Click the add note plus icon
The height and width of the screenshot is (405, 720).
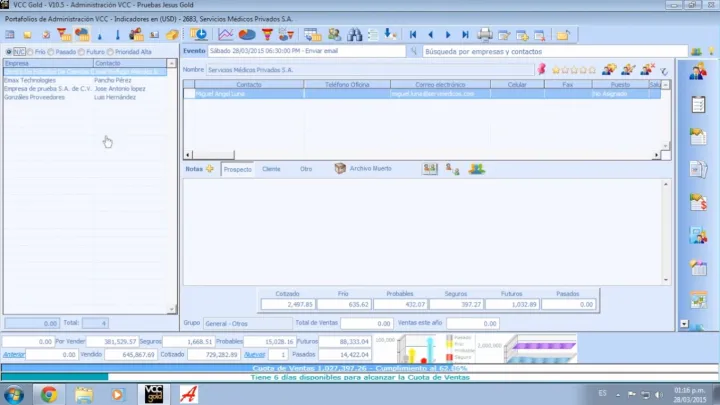click(210, 169)
